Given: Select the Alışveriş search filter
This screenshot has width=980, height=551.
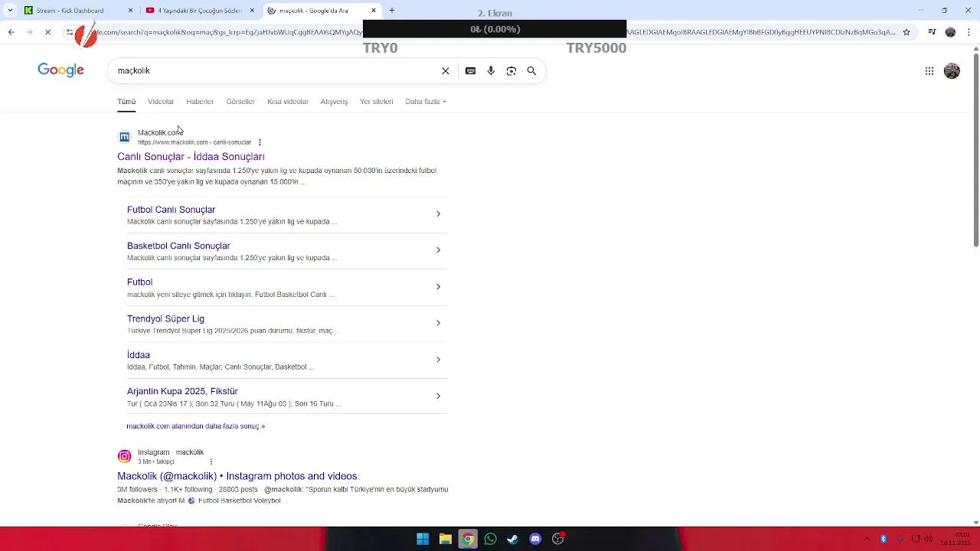Looking at the screenshot, I should point(334,101).
